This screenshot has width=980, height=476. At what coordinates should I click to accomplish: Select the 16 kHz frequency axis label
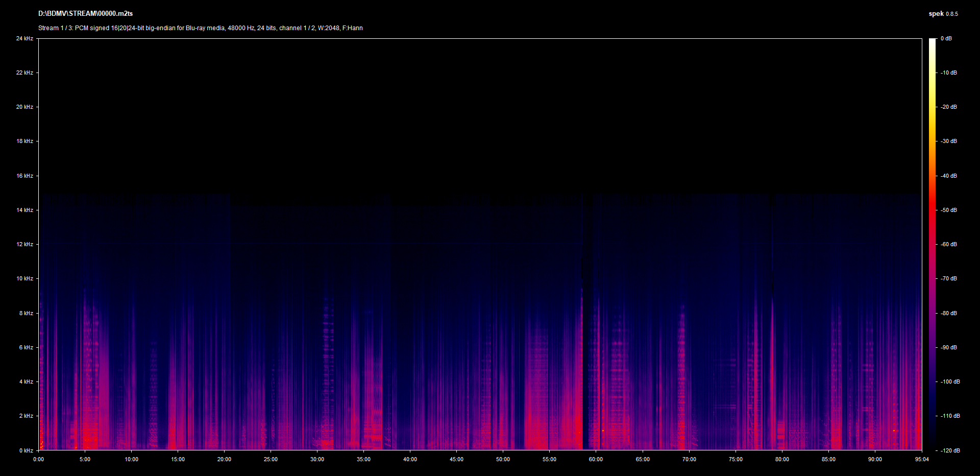click(x=24, y=176)
